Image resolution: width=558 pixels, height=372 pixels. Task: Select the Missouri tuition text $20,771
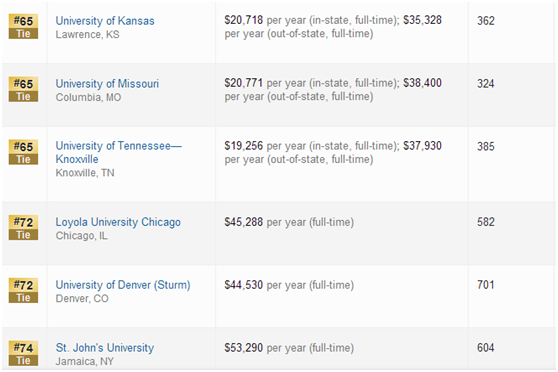pyautogui.click(x=243, y=83)
